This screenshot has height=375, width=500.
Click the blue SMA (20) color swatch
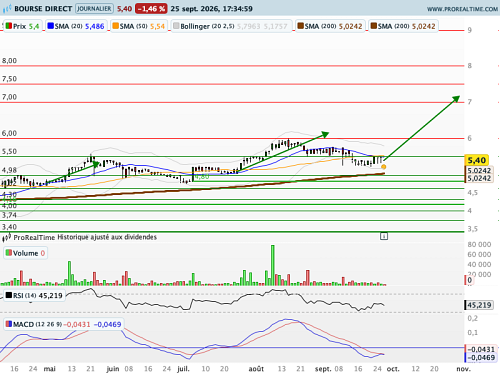50,26
